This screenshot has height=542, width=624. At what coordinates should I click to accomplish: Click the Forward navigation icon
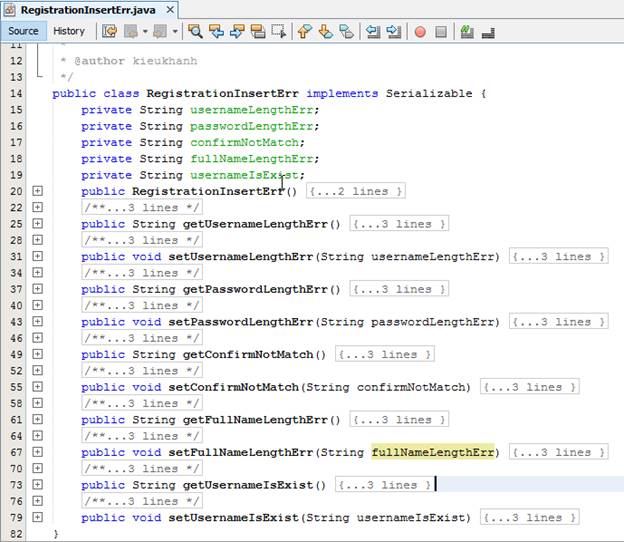click(x=160, y=31)
